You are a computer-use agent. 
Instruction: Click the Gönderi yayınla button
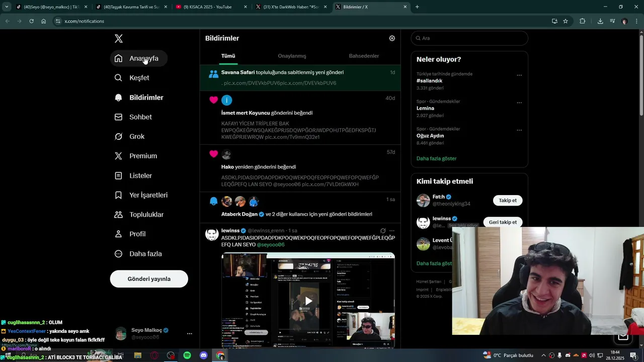(x=149, y=279)
